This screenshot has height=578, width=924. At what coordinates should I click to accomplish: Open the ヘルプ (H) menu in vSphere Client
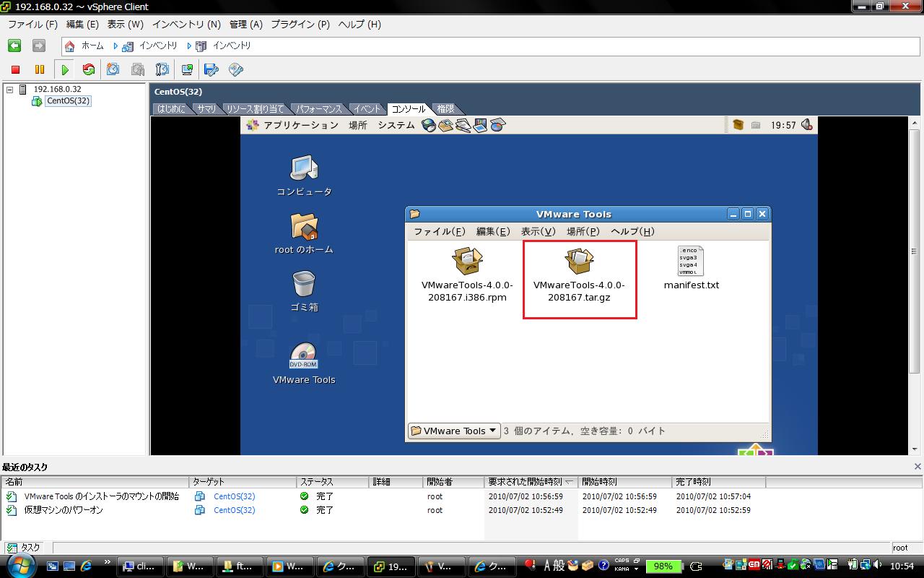(359, 24)
